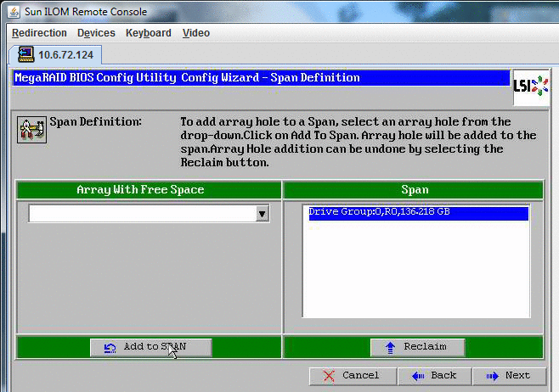This screenshot has height=392, width=559.
Task: Expand the Array With Free Space dropdown arrow
Action: click(262, 214)
